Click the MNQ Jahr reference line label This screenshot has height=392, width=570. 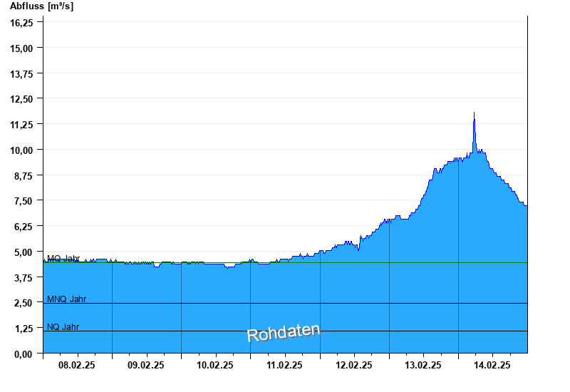(66, 299)
